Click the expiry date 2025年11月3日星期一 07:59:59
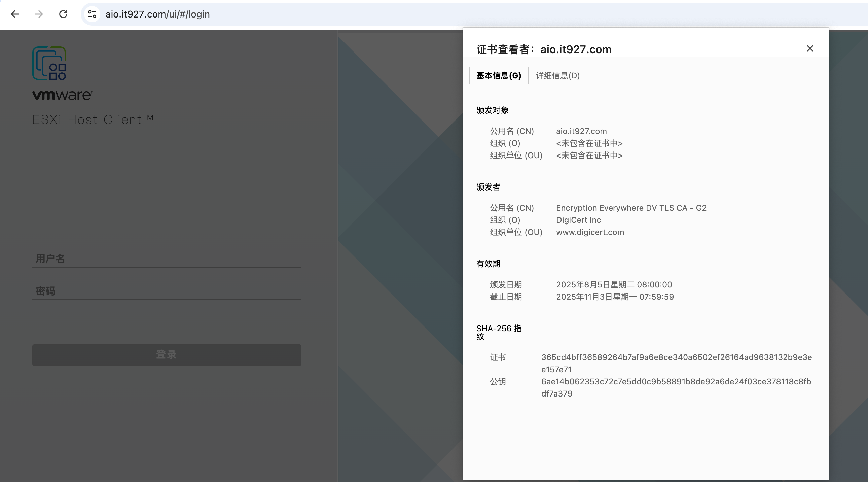The image size is (868, 482). pos(615,297)
